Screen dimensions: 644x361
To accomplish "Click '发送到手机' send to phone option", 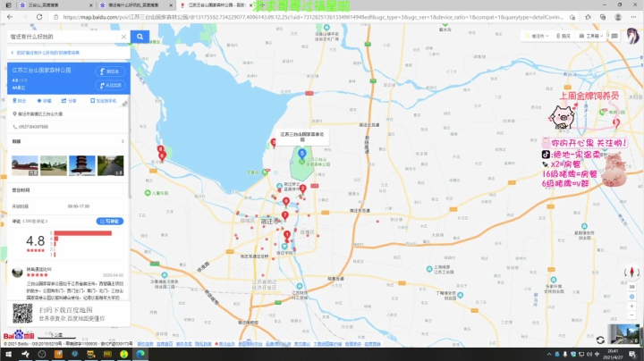I will click(x=104, y=100).
